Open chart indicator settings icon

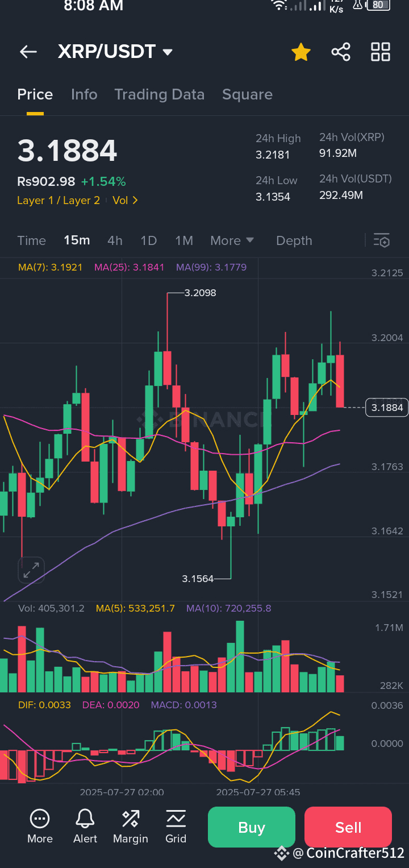pos(382,240)
